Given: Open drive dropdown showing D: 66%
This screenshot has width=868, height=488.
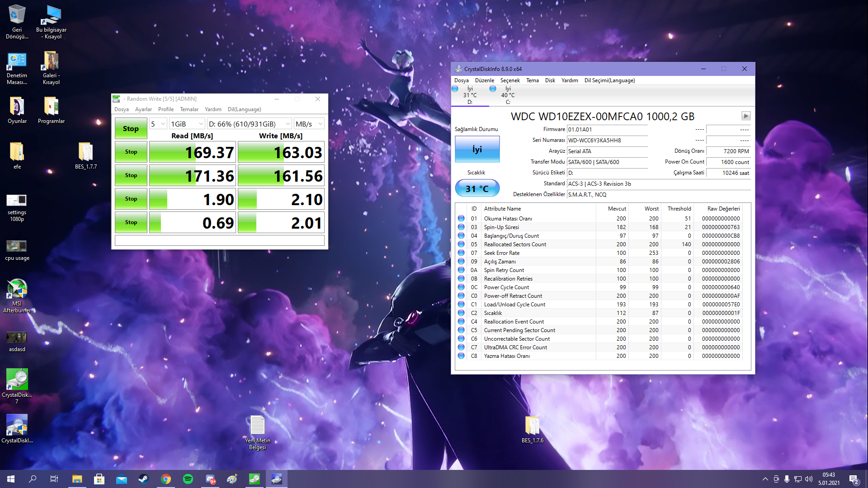Looking at the screenshot, I should [250, 124].
